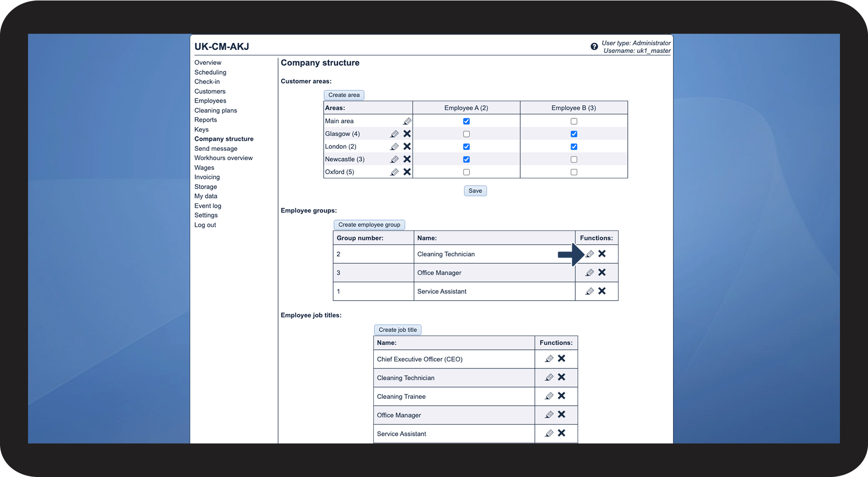Delete the Office Manager employee group
The image size is (868, 477).
[x=602, y=272]
